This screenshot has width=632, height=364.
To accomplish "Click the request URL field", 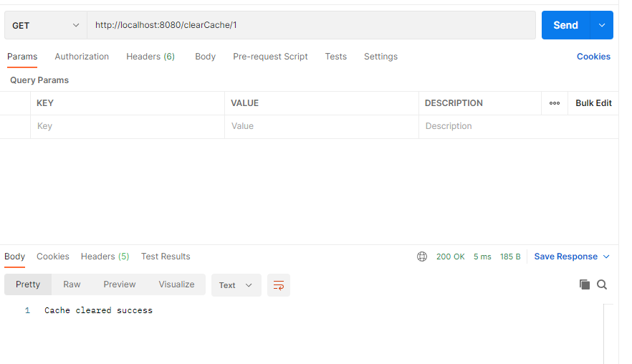I will pos(311,25).
